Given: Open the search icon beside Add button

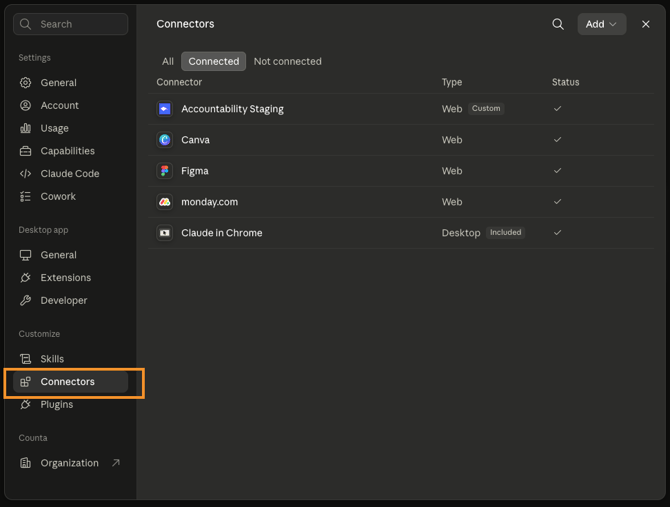Looking at the screenshot, I should tap(558, 24).
